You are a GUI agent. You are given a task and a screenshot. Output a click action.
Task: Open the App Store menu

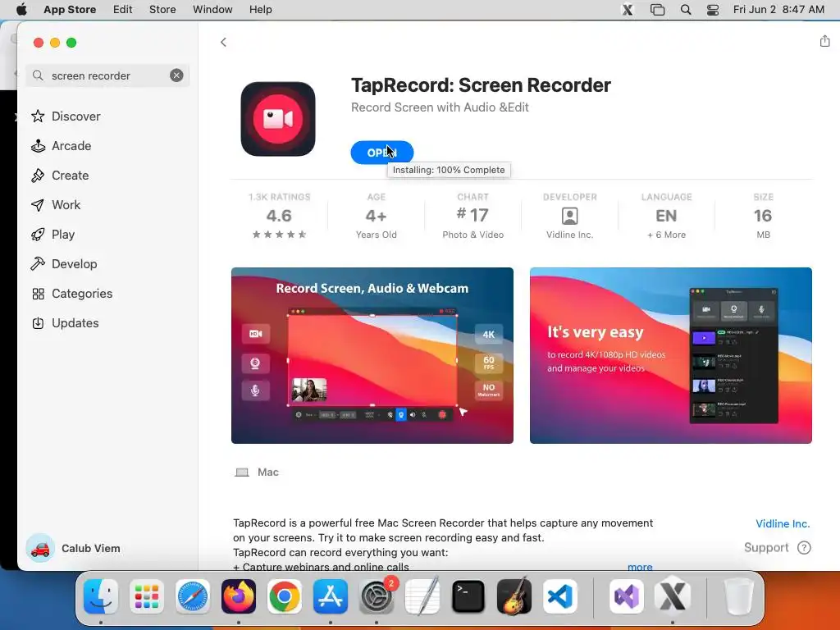click(x=70, y=9)
